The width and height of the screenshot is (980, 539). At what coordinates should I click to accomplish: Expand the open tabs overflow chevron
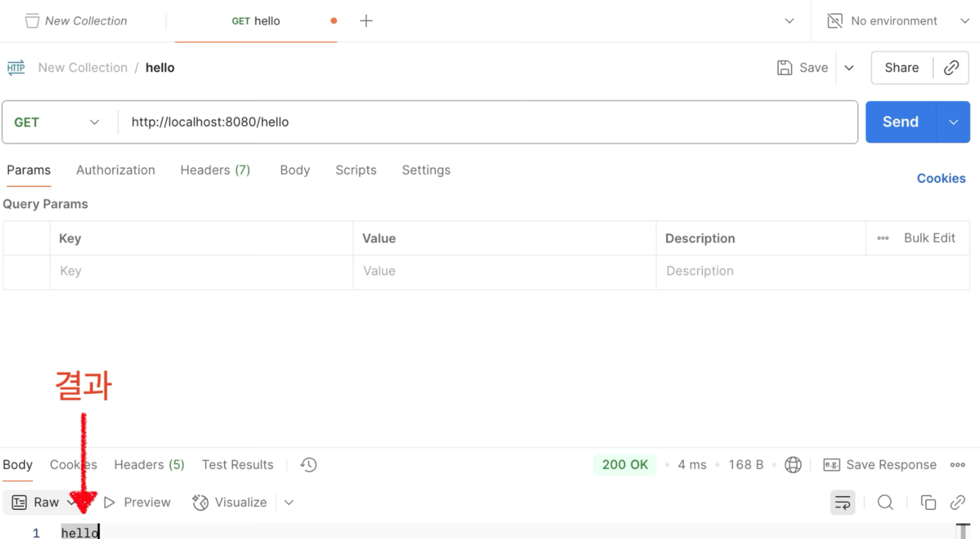pos(789,21)
